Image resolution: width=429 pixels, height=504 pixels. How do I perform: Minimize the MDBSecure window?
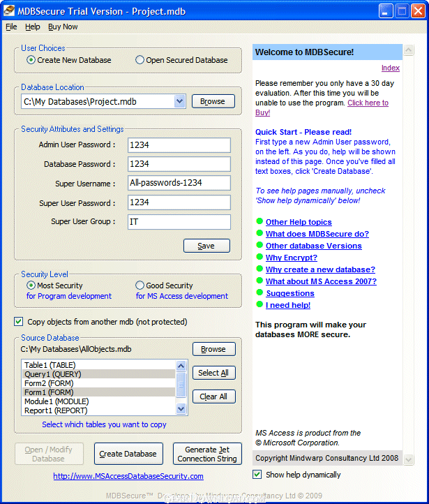coord(385,11)
